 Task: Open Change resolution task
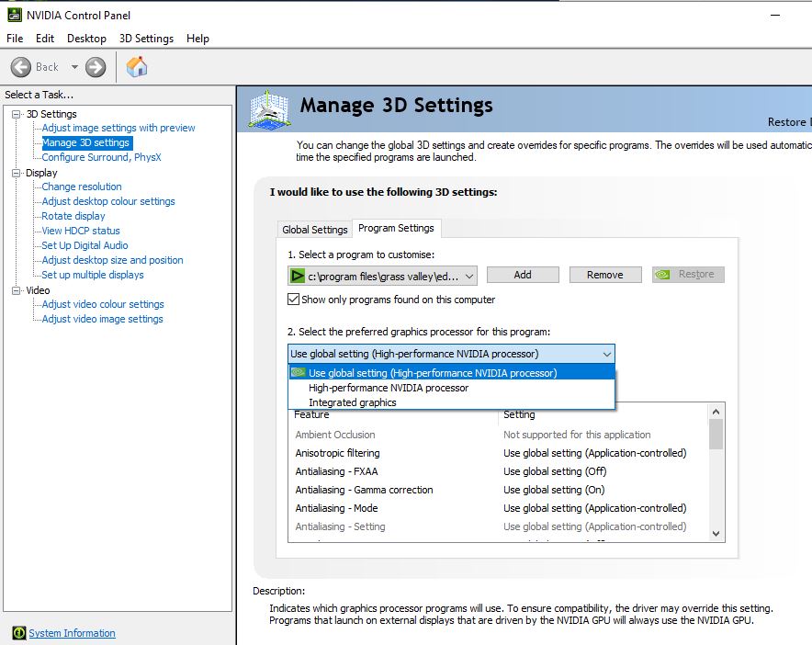pyautogui.click(x=82, y=187)
